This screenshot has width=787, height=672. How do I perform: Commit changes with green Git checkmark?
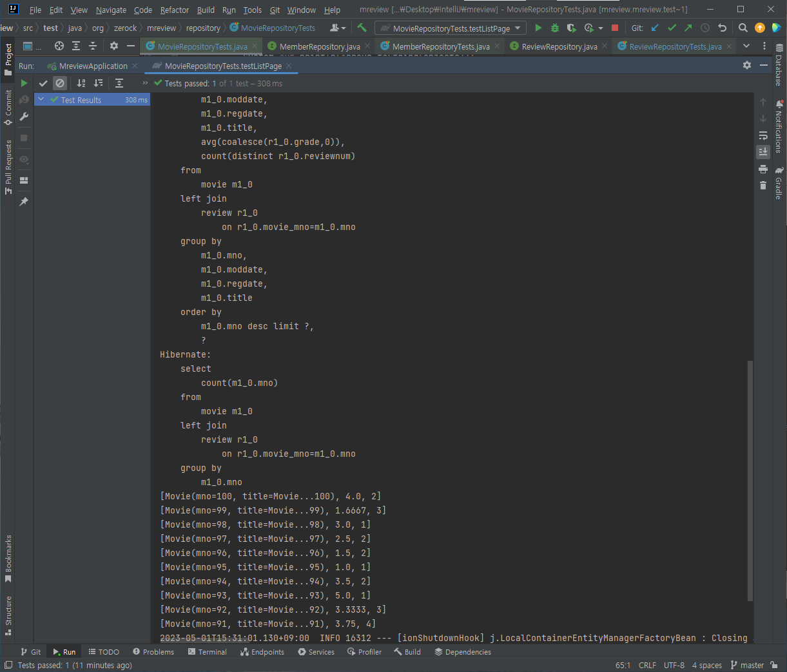[x=672, y=28]
